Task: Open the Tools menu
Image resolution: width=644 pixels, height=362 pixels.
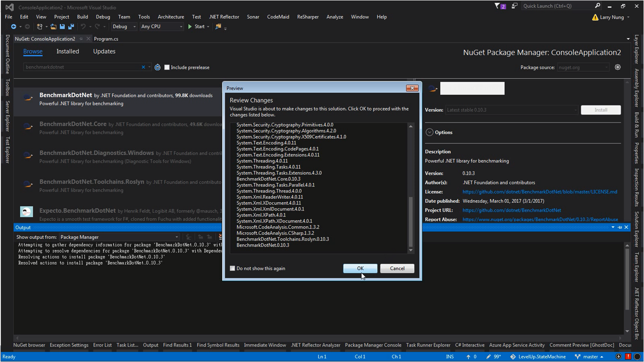Action: coord(144,17)
